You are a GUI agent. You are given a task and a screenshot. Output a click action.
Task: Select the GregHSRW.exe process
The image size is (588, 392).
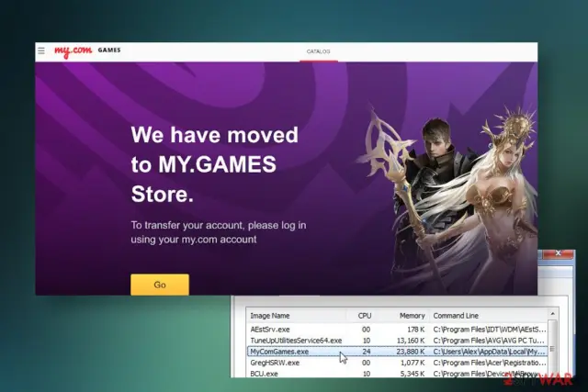tap(398, 363)
